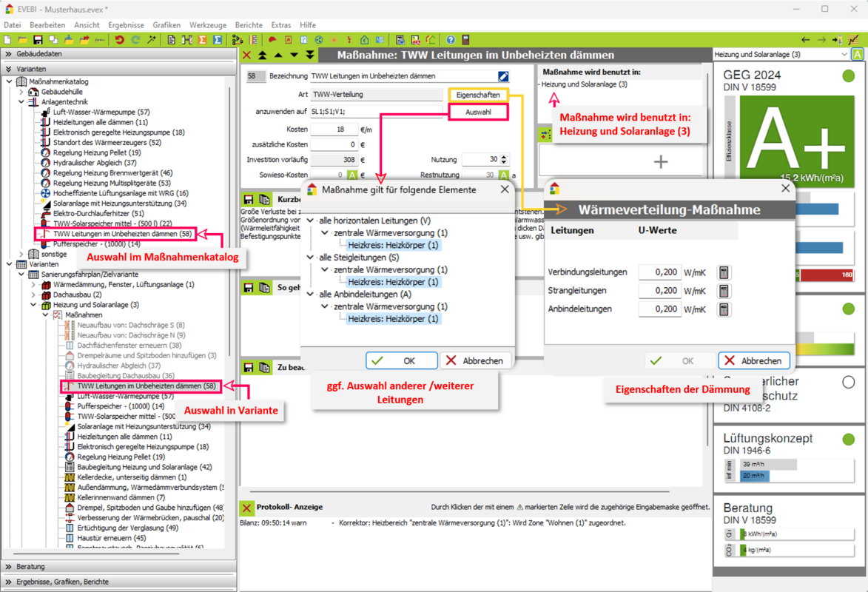Click the plus icon to add measure usage

pos(660,162)
